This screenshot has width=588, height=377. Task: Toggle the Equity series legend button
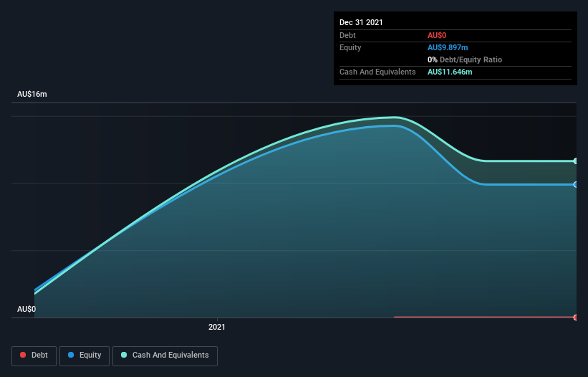click(85, 355)
